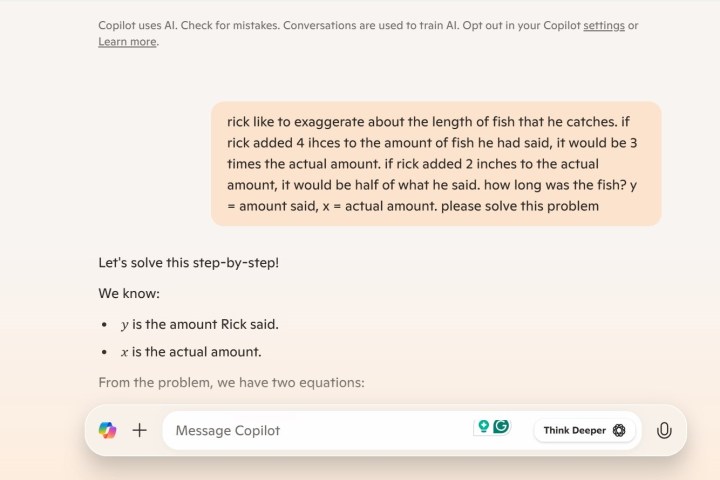The width and height of the screenshot is (720, 480).
Task: Click the "From the problem, we have two equations" text
Action: 231,382
